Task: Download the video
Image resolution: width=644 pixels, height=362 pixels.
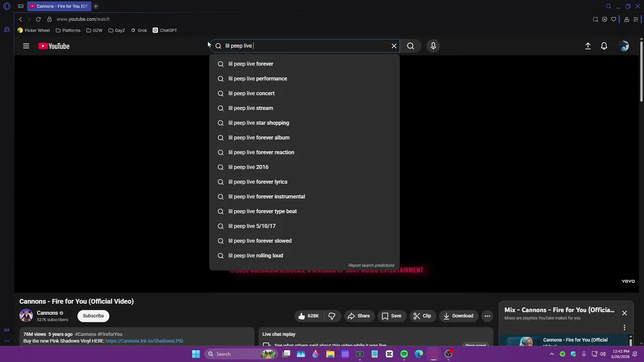Action: (x=458, y=316)
